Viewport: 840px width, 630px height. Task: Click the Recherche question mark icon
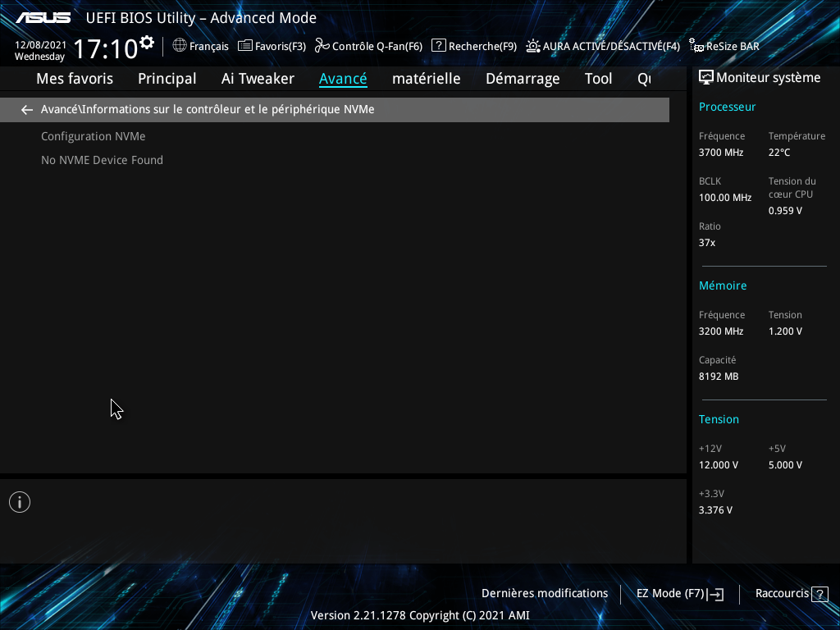438,46
